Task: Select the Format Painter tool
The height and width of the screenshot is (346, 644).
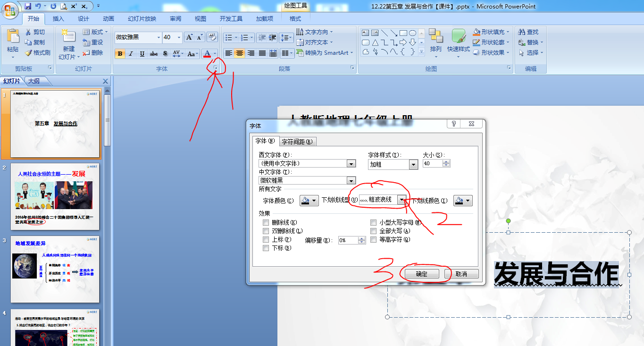Action: coord(38,52)
